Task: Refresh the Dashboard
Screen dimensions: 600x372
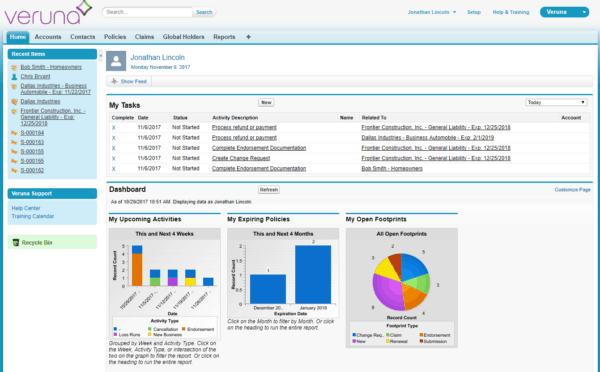Action: pos(269,189)
